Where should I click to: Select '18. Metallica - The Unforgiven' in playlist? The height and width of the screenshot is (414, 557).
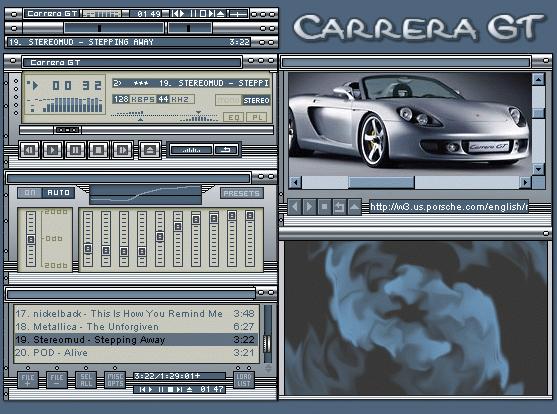coord(135,327)
